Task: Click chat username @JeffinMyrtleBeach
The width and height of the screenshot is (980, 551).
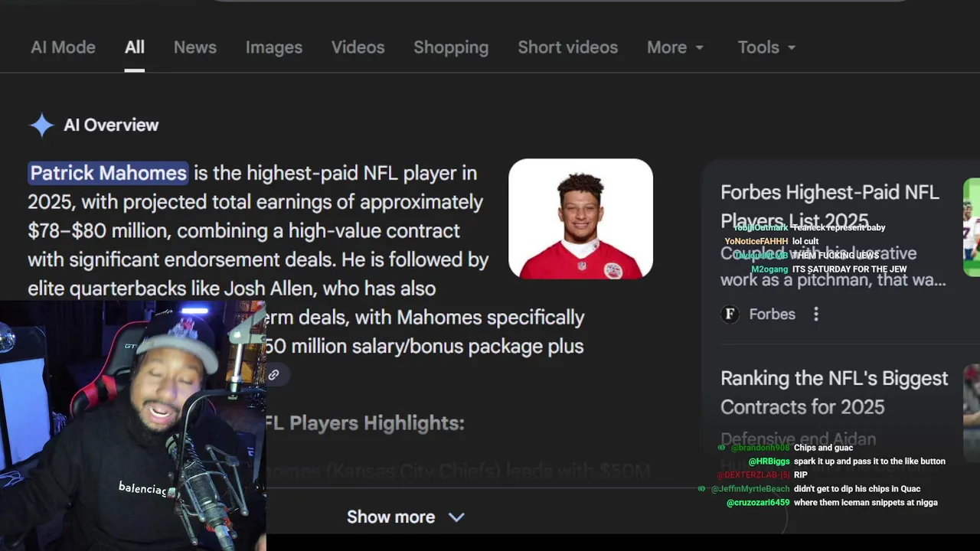Action: click(750, 489)
